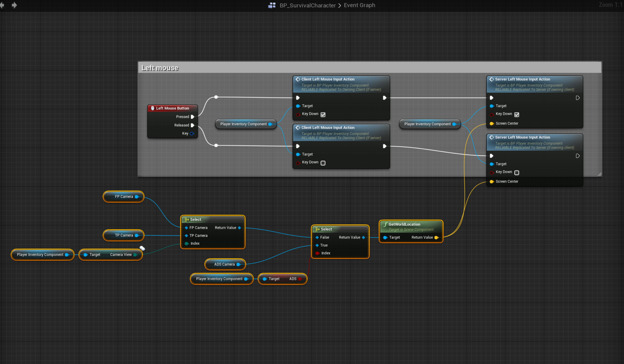The height and width of the screenshot is (364, 624).
Task: Check Key Down on lower Client action node
Action: [323, 163]
